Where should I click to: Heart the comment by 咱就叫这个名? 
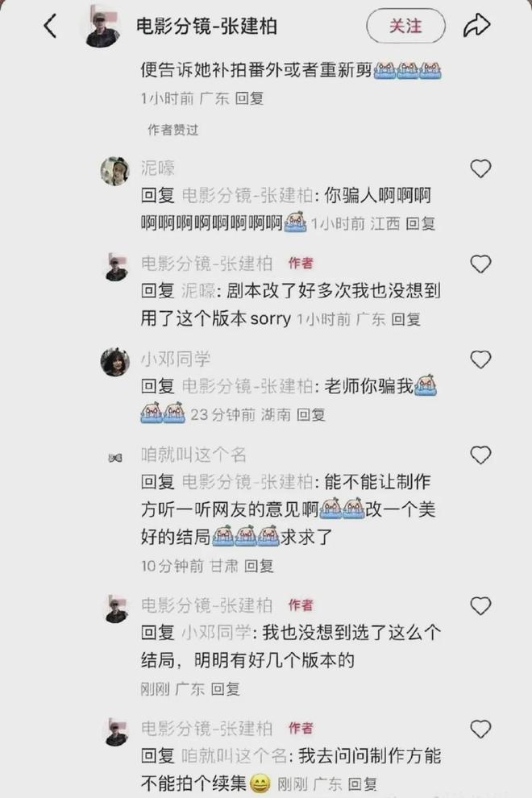pyautogui.click(x=480, y=455)
